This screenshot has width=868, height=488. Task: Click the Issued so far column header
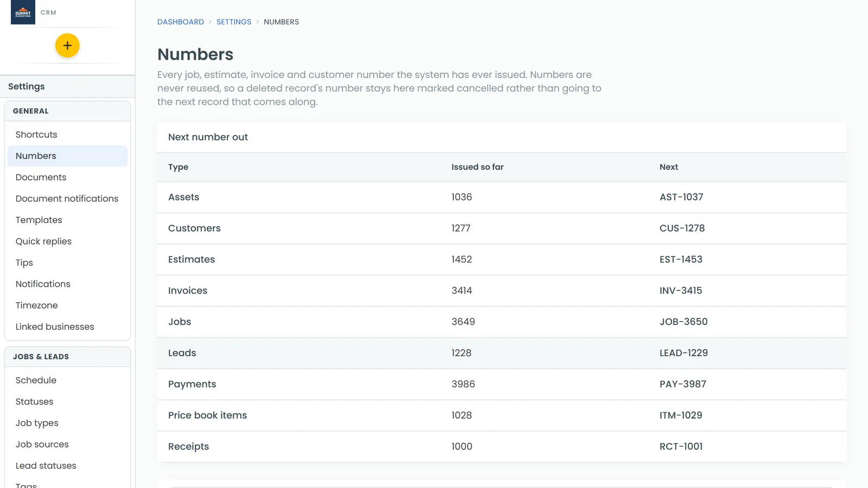click(477, 167)
